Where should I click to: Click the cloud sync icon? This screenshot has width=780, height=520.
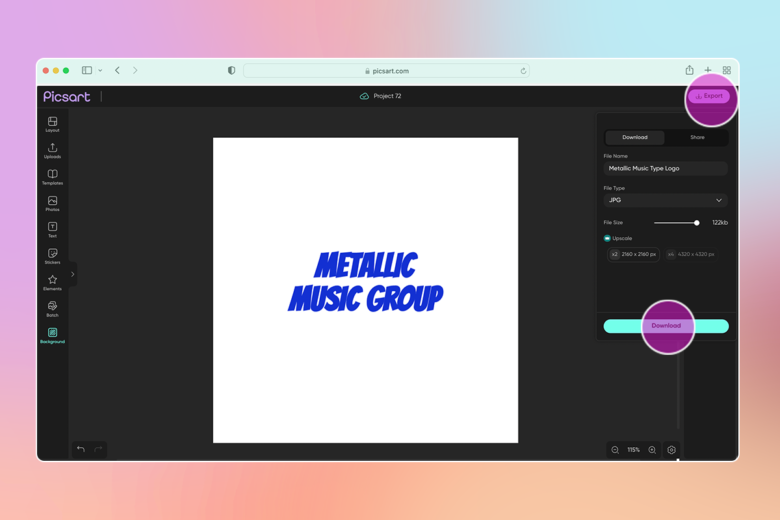pyautogui.click(x=364, y=96)
